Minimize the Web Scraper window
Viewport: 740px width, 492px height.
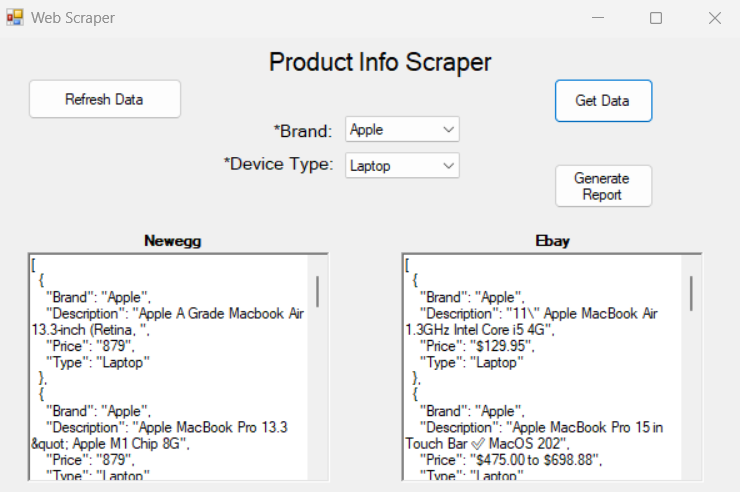(x=598, y=18)
